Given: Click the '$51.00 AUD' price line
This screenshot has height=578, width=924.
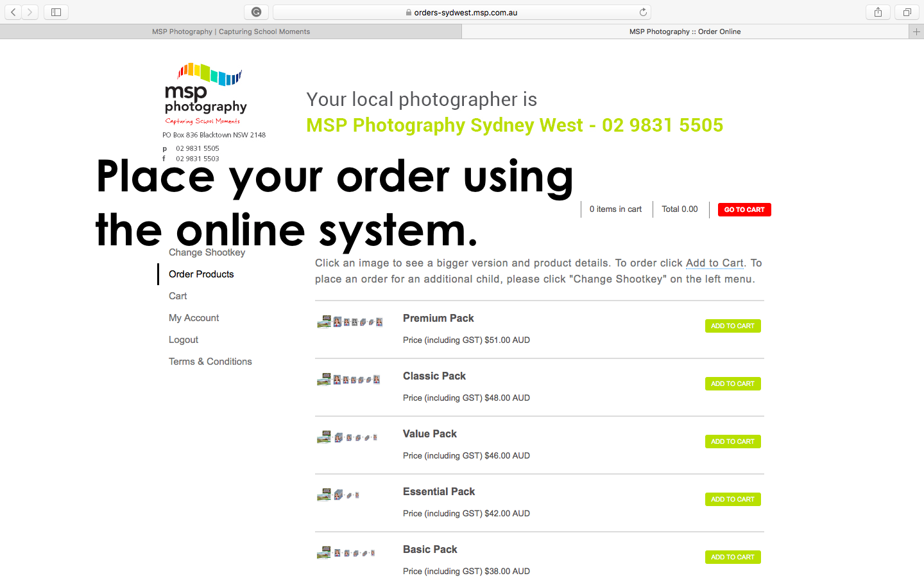Looking at the screenshot, I should coord(466,340).
